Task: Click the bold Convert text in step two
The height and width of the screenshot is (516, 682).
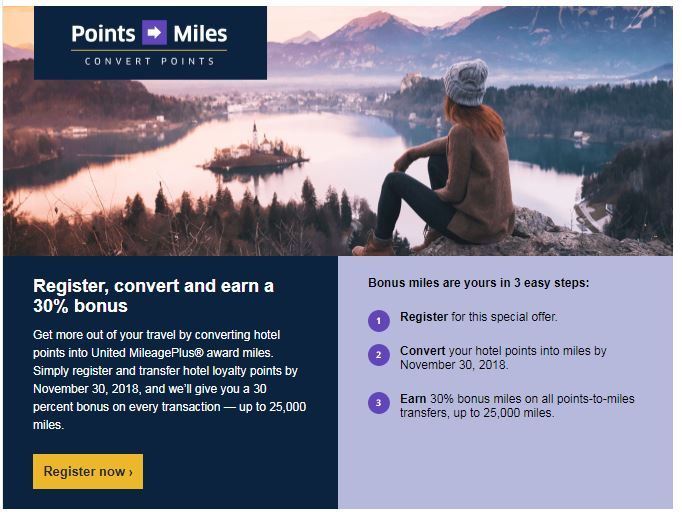Action: point(423,351)
